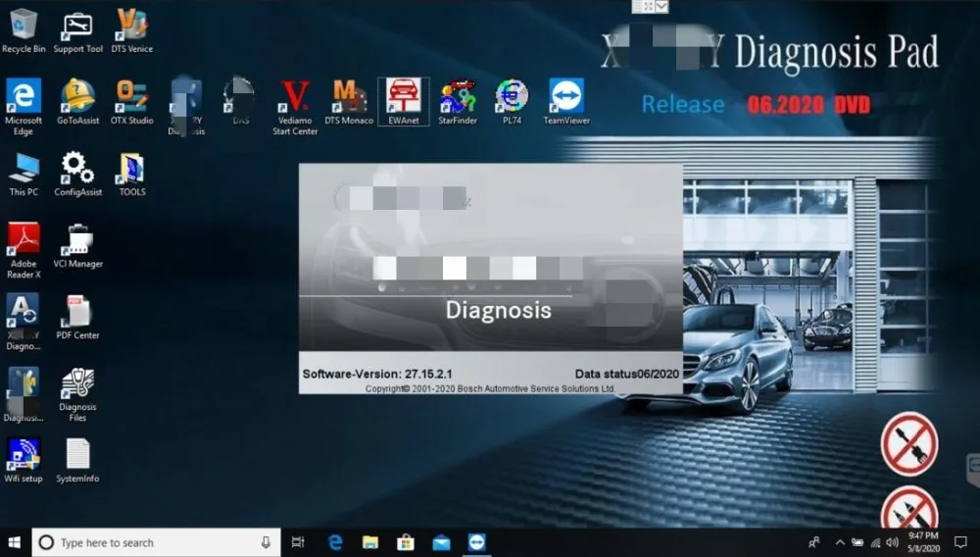The height and width of the screenshot is (557, 980).
Task: Open DTS Venice desktop shortcut
Action: tap(132, 30)
